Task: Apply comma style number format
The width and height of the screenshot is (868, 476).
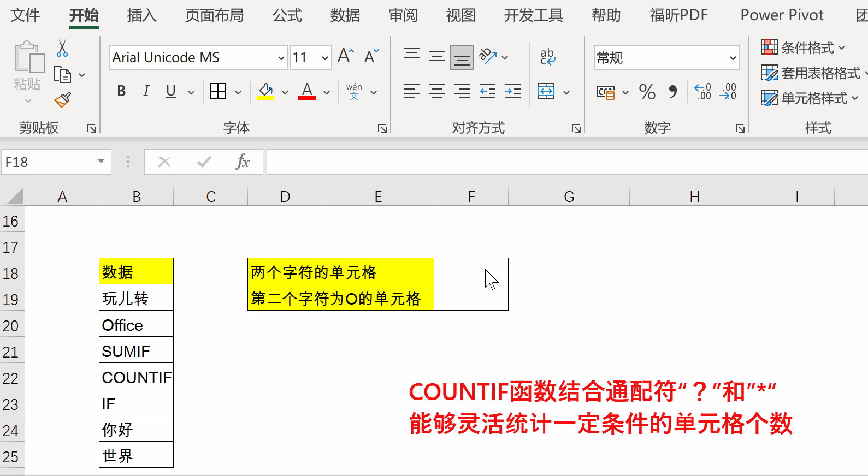Action: (673, 92)
